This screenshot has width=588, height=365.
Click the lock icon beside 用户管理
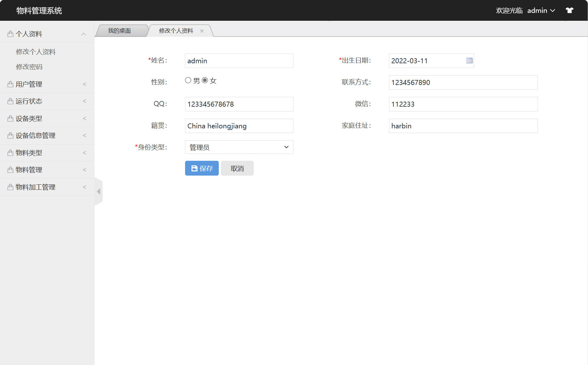click(x=10, y=84)
